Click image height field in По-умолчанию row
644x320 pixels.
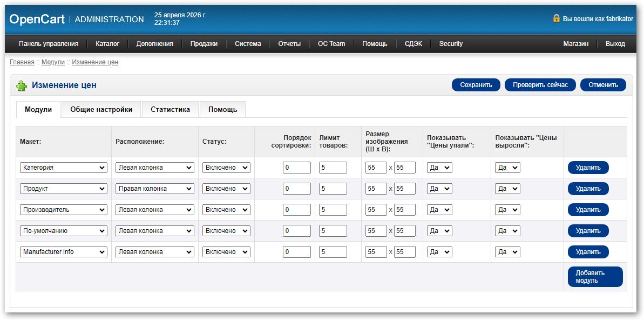404,231
